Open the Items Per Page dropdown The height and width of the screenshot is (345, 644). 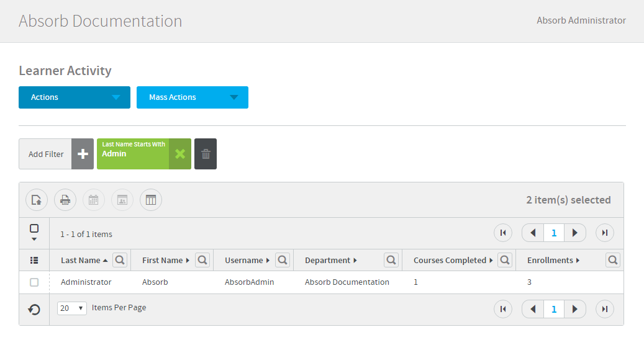pos(72,308)
